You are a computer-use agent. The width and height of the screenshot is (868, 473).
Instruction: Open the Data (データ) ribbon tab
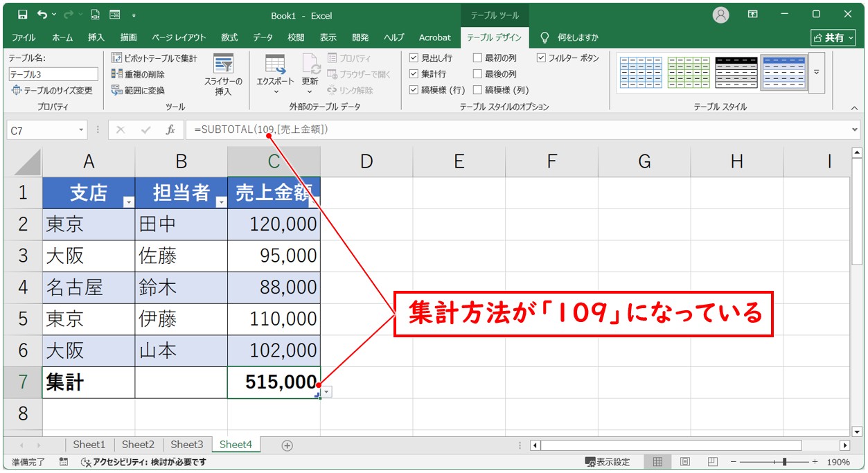263,37
